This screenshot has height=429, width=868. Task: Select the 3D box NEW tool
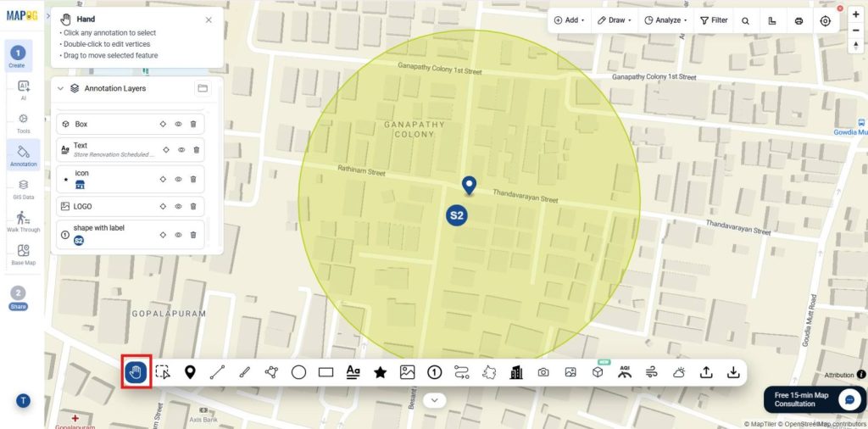point(598,371)
